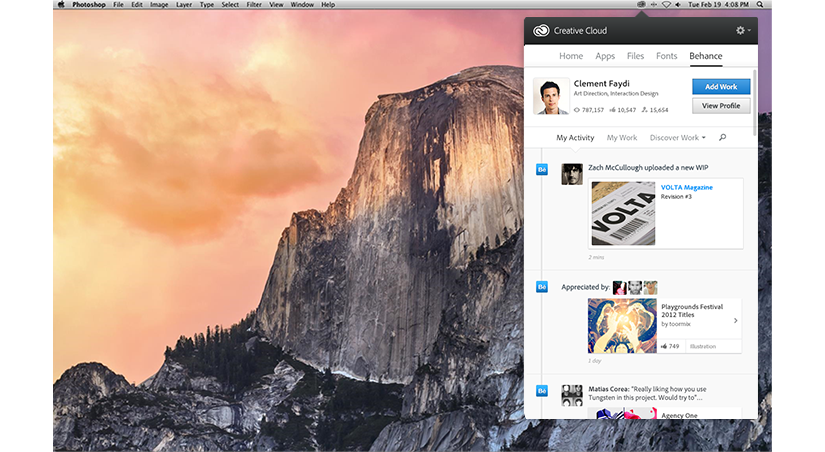Open the VOLTA Magazine link
This screenshot has width=825, height=452.
coord(687,187)
